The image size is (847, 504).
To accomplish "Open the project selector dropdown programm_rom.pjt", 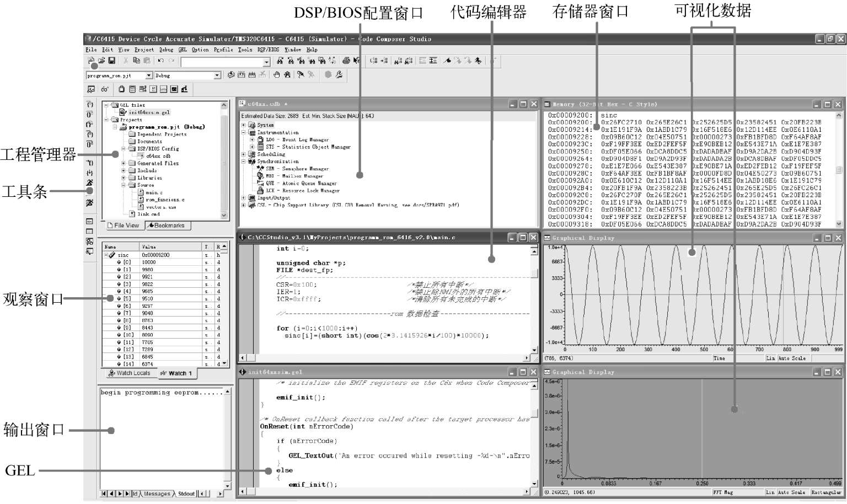I will click(x=148, y=76).
